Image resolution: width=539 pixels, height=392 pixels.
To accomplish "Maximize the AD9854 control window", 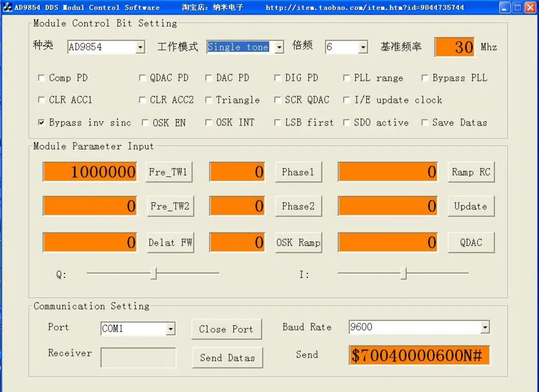I will coord(517,7).
